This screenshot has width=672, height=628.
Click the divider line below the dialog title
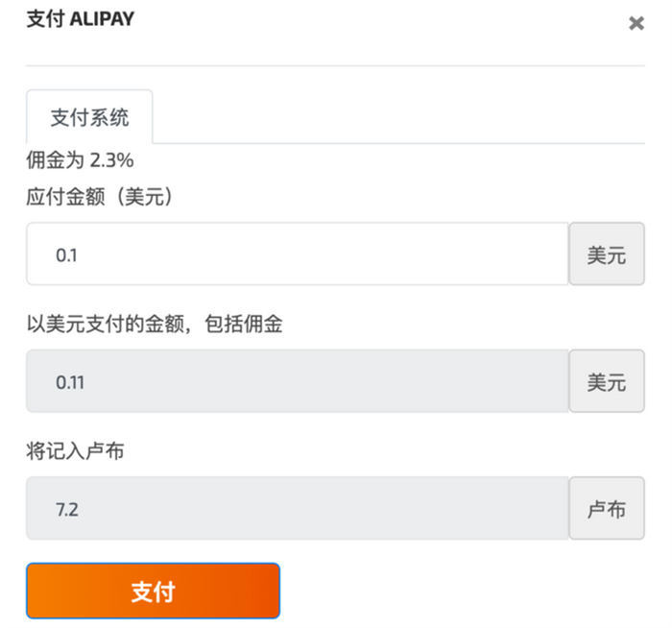pos(335,65)
